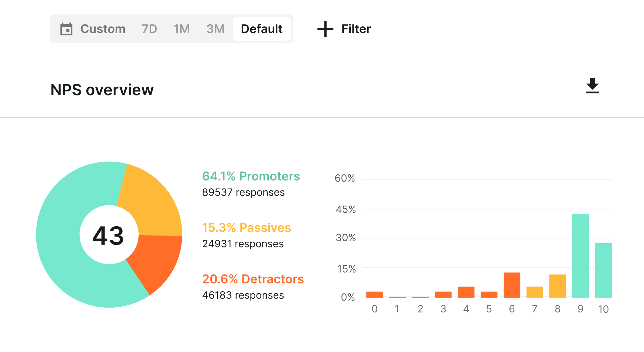The height and width of the screenshot is (352, 644).
Task: Switch to the 1M time range
Action: click(182, 29)
